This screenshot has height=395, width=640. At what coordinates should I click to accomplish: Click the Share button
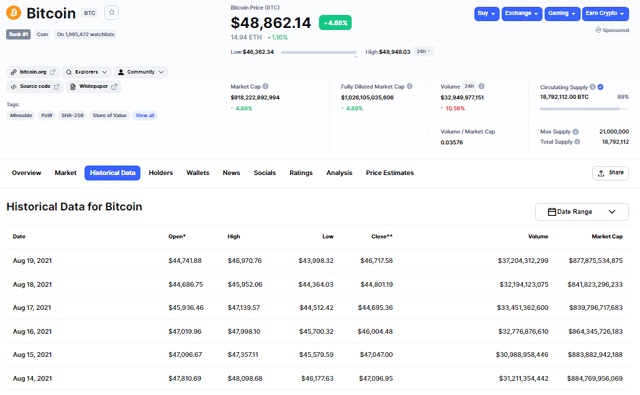(x=610, y=173)
